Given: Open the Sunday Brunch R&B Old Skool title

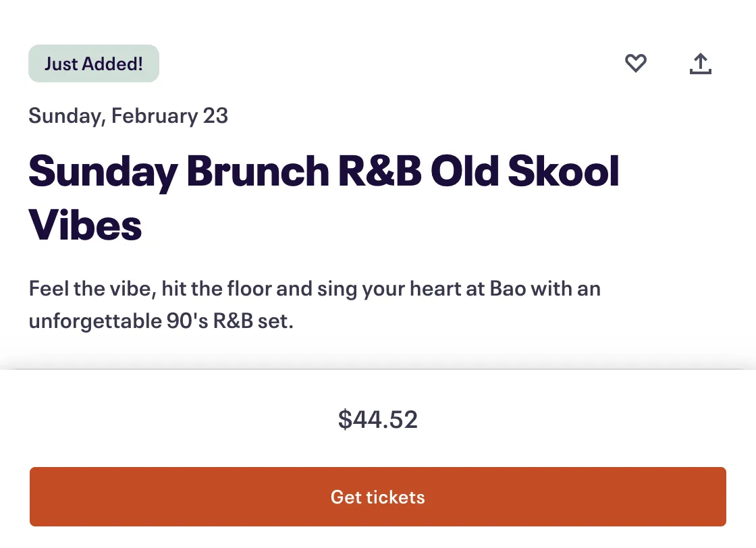Looking at the screenshot, I should point(323,171).
